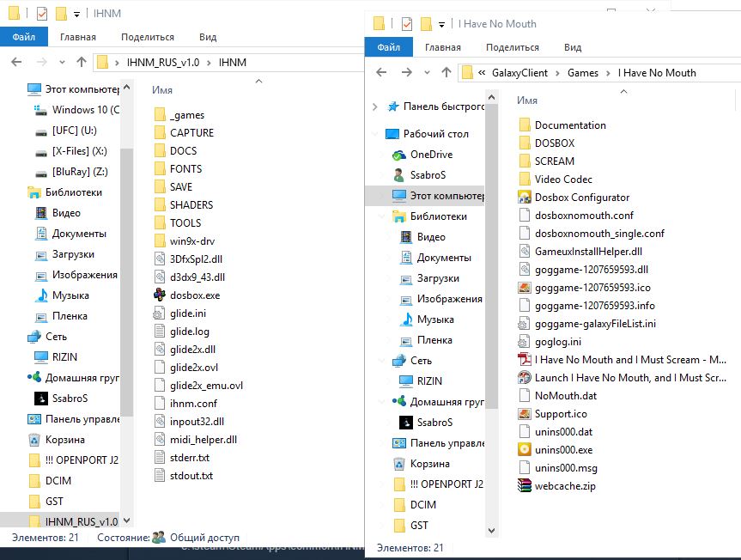The width and height of the screenshot is (741, 560).
Task: Select OneDrive in right navigation pane
Action: (422, 155)
